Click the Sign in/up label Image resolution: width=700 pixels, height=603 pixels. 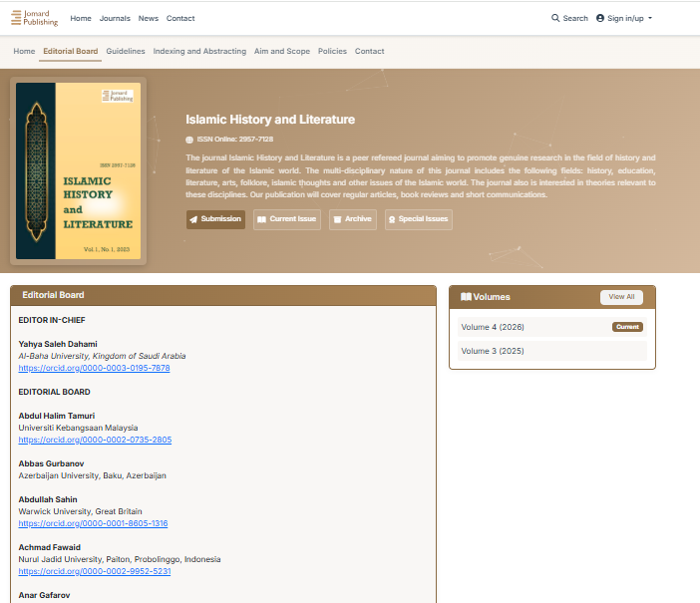625,18
